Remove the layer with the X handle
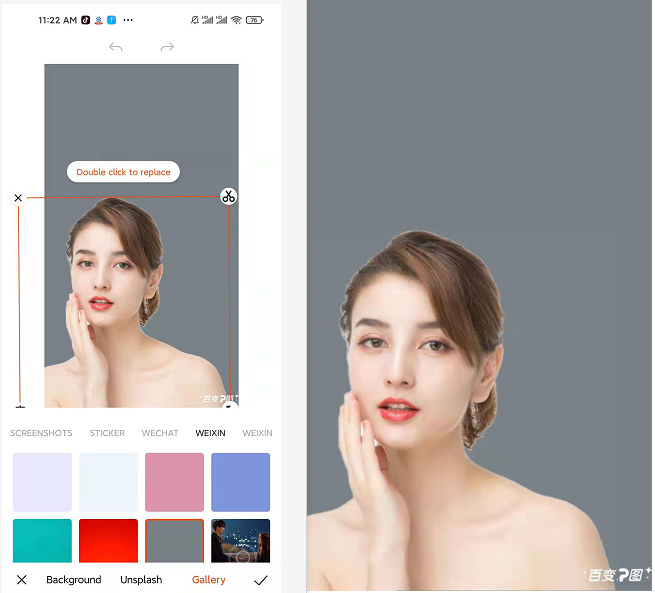655x593 pixels. coord(18,198)
